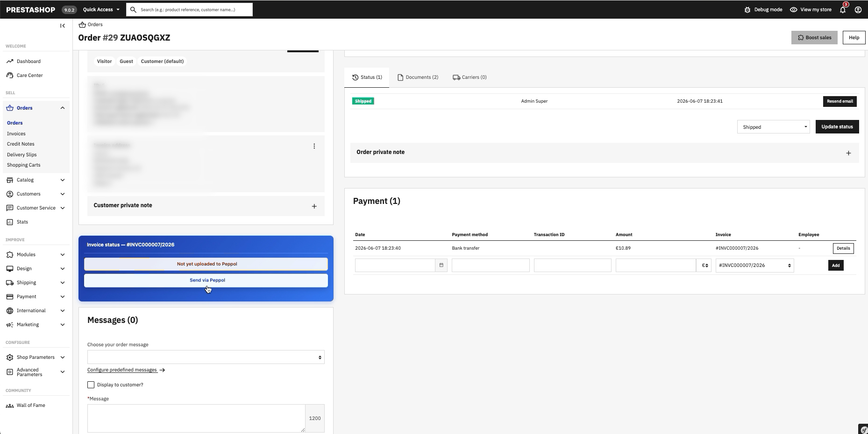This screenshot has width=868, height=434.
Task: Open the notifications bell icon
Action: (x=843, y=9)
